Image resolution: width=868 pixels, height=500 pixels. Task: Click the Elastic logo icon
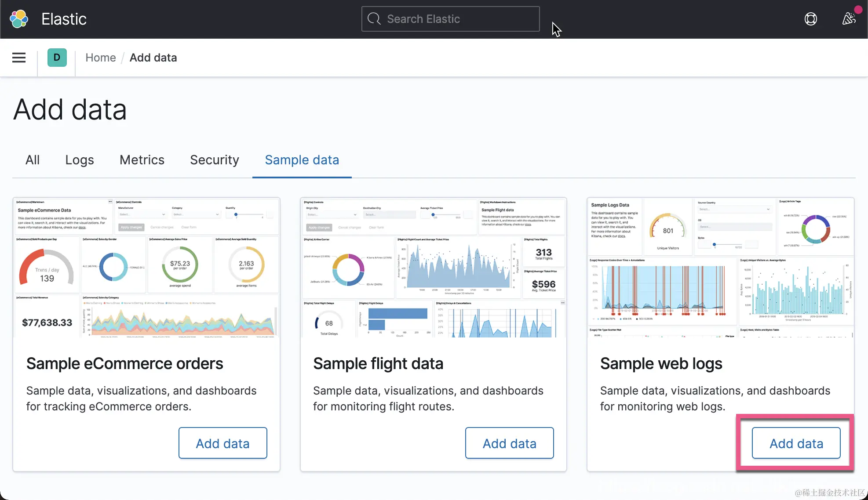pyautogui.click(x=19, y=19)
